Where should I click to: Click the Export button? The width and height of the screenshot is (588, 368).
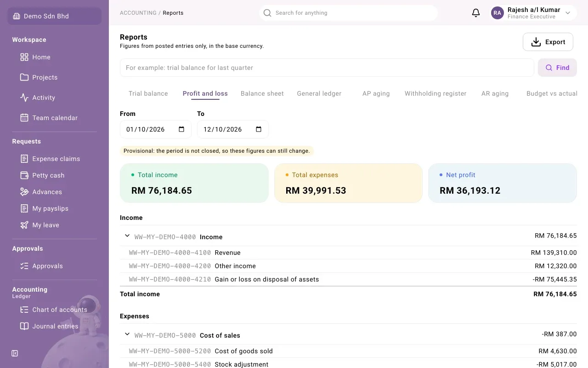548,42
